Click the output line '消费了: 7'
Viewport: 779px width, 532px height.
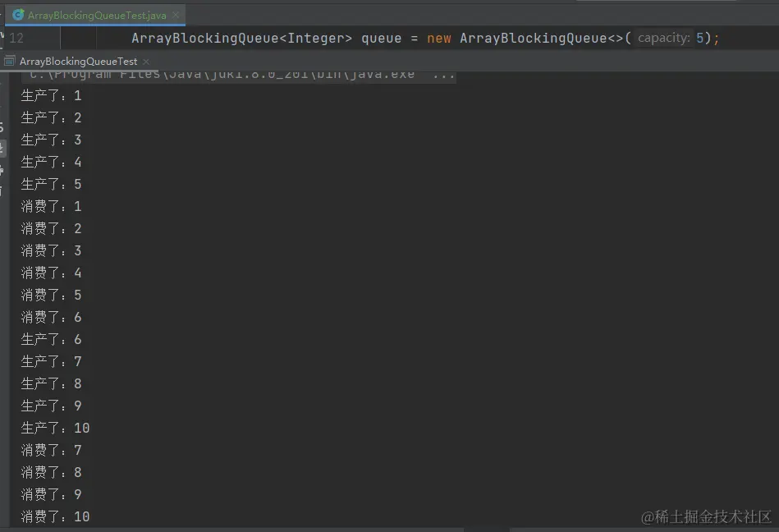pyautogui.click(x=51, y=450)
